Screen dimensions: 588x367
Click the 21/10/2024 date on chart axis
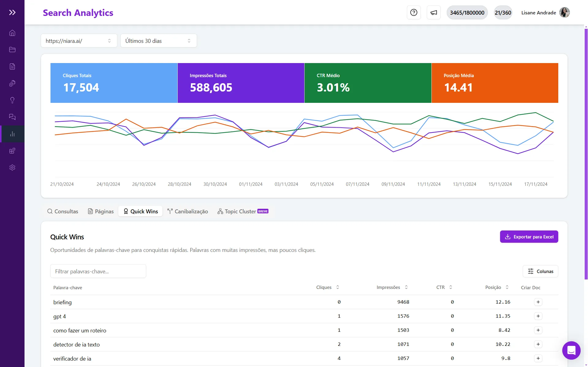coord(62,184)
